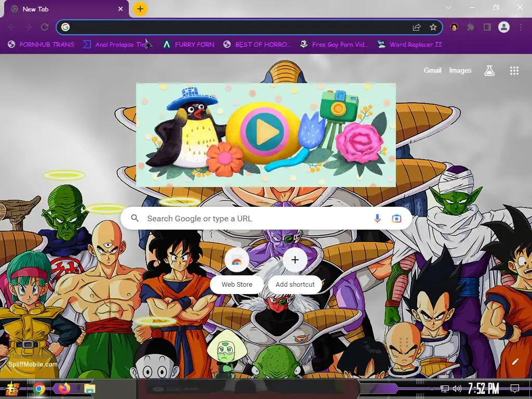Open the Extensions puzzle piece menu
Viewport: 532px width, 399px height.
471,27
